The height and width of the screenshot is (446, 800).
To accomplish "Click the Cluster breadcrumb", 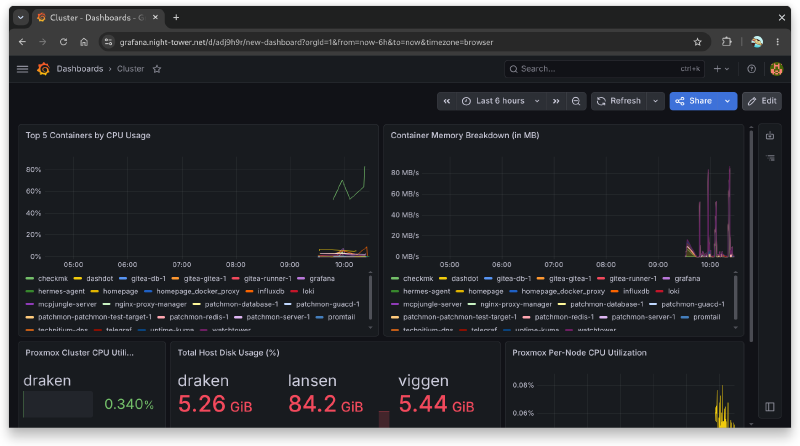I will [x=130, y=69].
